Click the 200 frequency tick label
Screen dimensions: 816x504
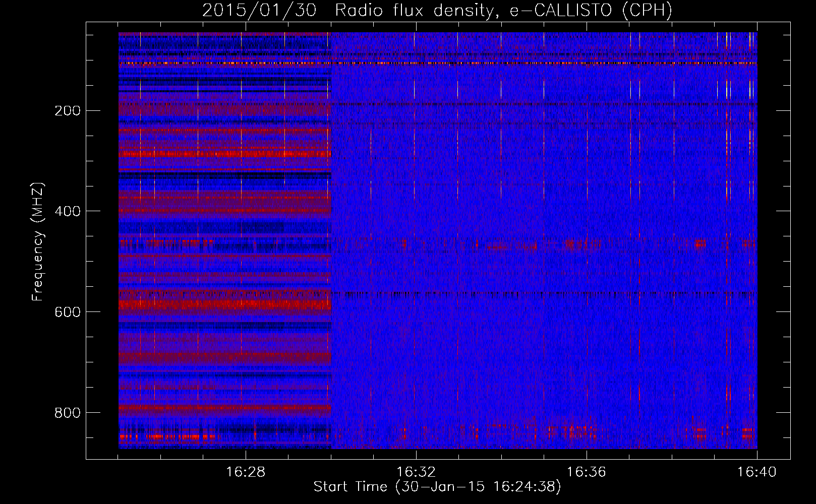pos(68,111)
